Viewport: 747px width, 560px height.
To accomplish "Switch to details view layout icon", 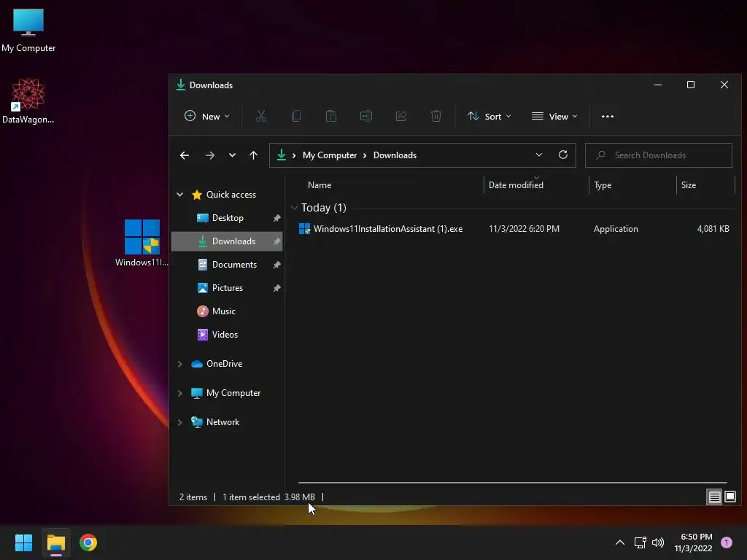I will (x=715, y=497).
